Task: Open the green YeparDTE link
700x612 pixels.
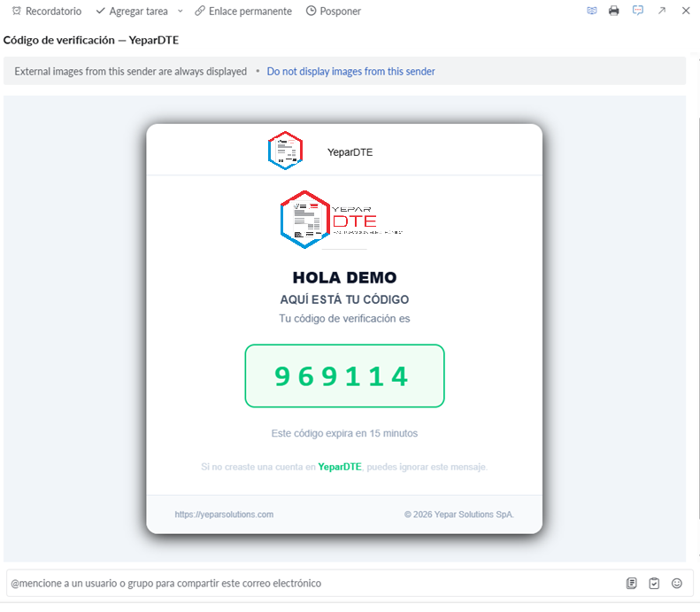Action: point(340,467)
